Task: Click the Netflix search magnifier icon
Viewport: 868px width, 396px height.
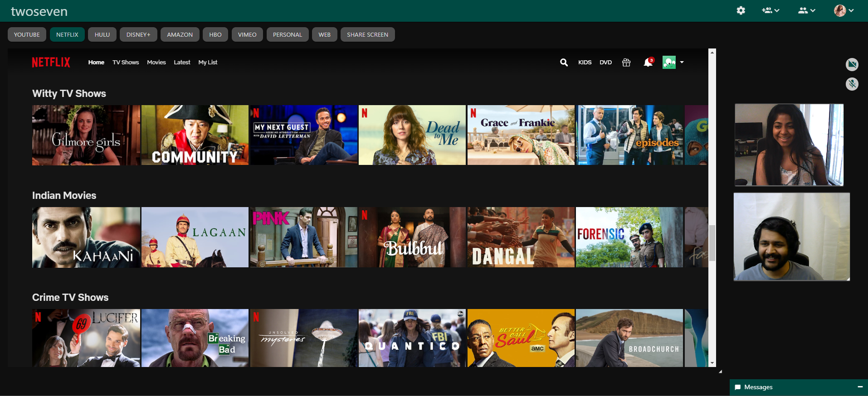Action: [564, 63]
